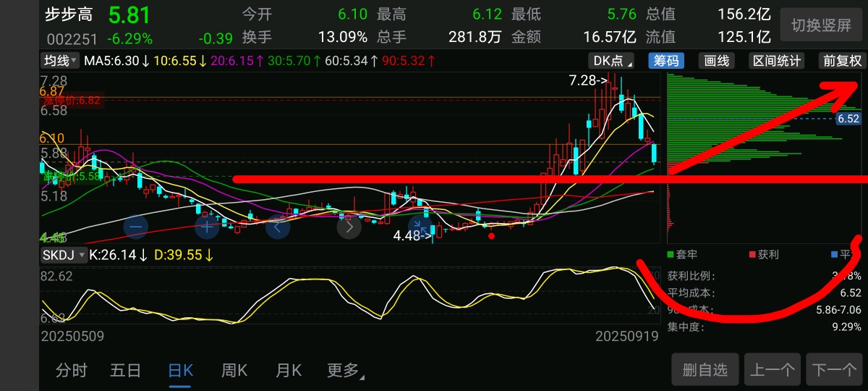
Task: Click the 今开 6.10 open value
Action: click(352, 14)
